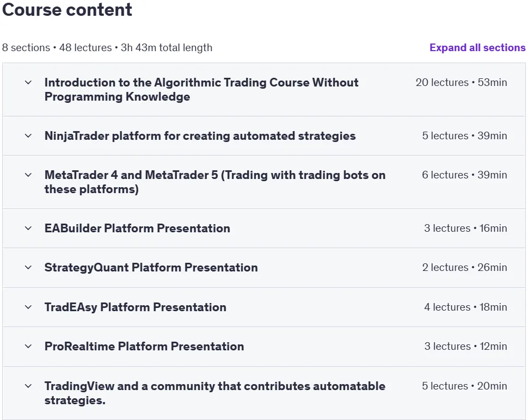Screen dimensions: 528x420
Task: Click '20 lectures • 53min' text
Action: (x=462, y=83)
